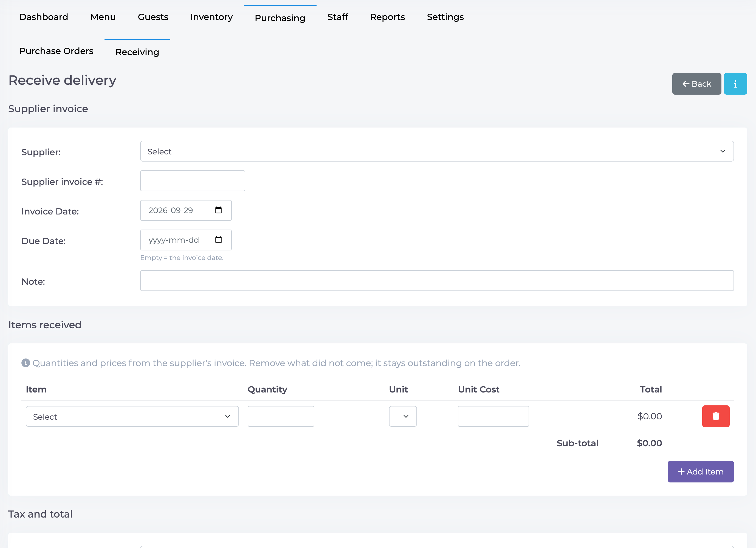756x548 pixels.
Task: Click the Receive delivery heading
Action: tap(62, 80)
